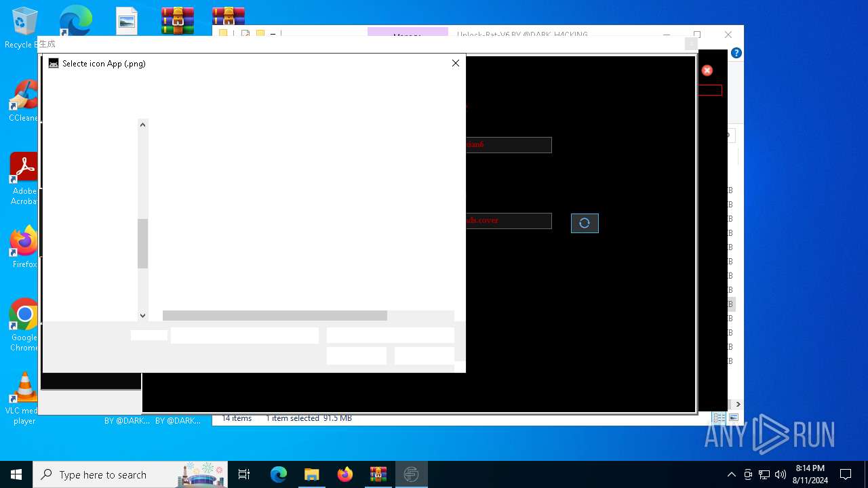
Task: Click the scroll down arrow in the dialog
Action: (x=142, y=315)
